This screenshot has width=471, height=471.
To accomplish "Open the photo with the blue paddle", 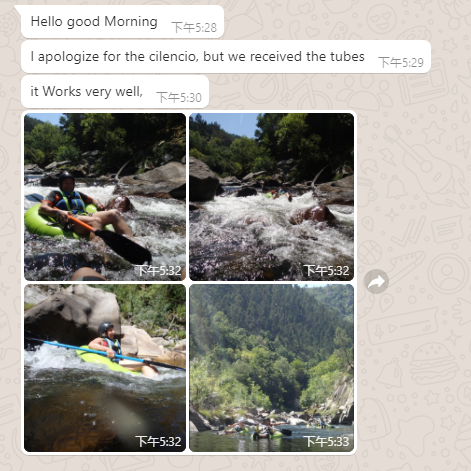I will [105, 368].
